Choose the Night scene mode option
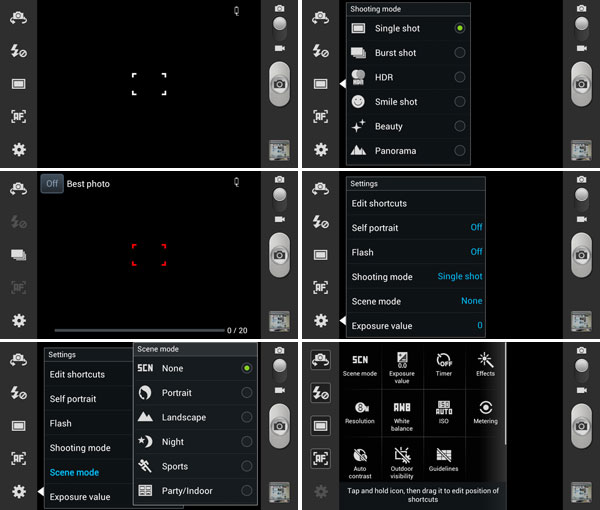600x510 pixels. [x=246, y=442]
